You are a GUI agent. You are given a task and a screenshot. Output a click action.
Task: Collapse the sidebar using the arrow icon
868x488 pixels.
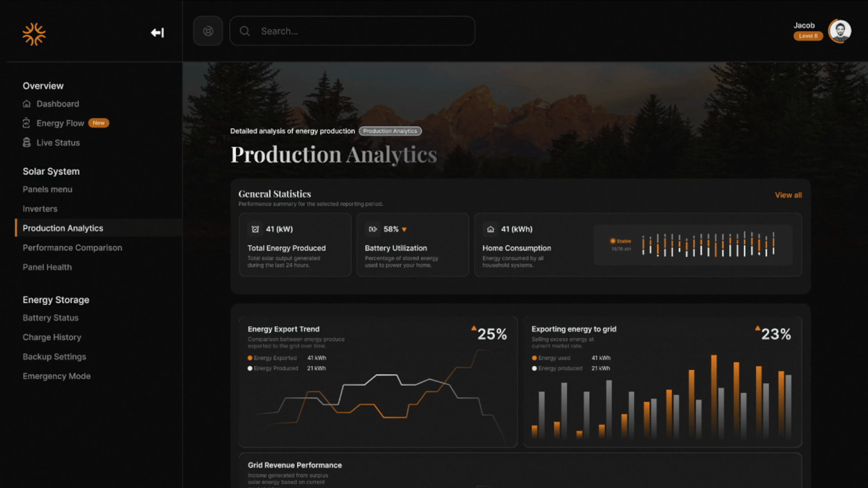[157, 32]
